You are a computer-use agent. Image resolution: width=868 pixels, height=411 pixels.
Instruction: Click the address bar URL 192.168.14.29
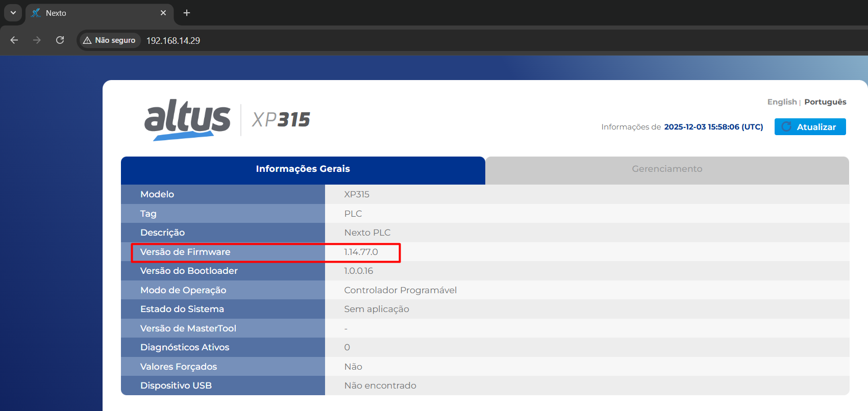173,41
